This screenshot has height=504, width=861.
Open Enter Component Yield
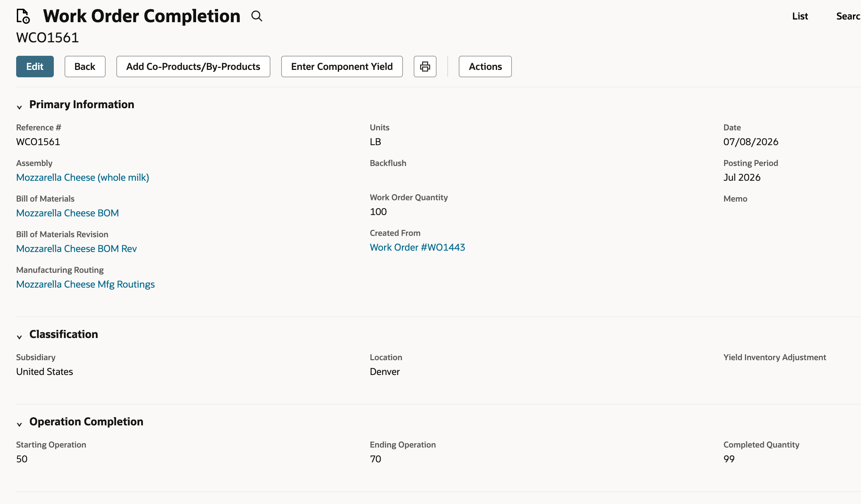point(342,67)
